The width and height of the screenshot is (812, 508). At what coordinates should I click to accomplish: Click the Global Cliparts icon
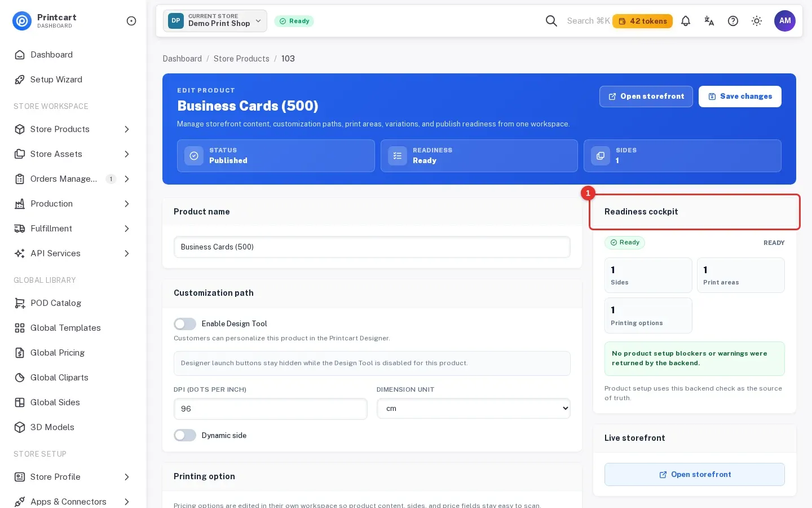click(20, 378)
